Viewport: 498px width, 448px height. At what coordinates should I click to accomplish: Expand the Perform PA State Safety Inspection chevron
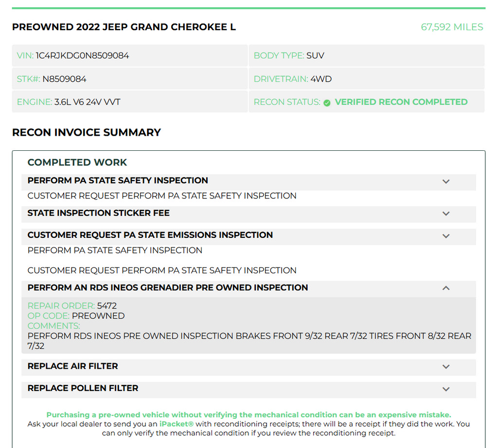pos(446,181)
